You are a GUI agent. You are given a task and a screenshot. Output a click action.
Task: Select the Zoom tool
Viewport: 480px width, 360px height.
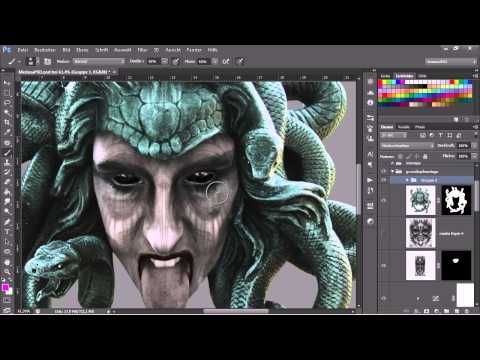click(x=7, y=272)
